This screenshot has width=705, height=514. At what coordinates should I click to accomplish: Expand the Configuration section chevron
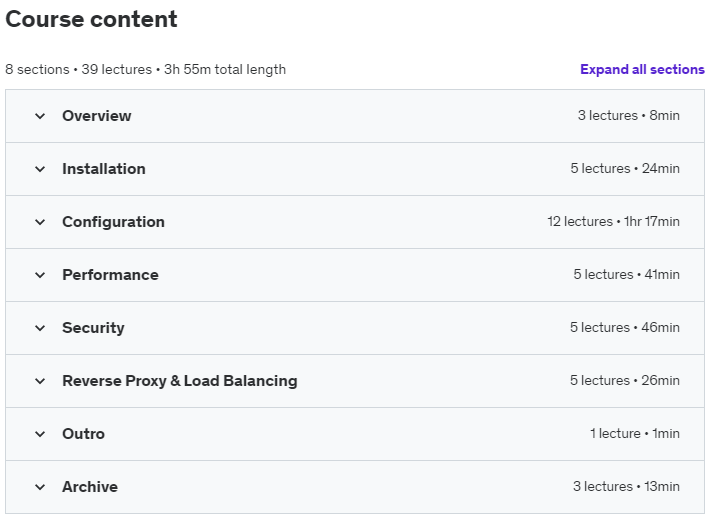pyautogui.click(x=40, y=222)
